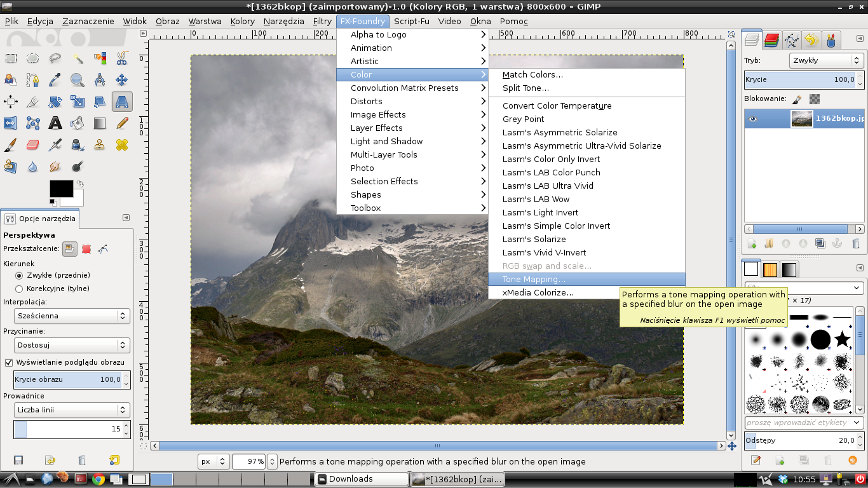
Task: Choose Split Tone... menu entry
Action: click(x=587, y=88)
